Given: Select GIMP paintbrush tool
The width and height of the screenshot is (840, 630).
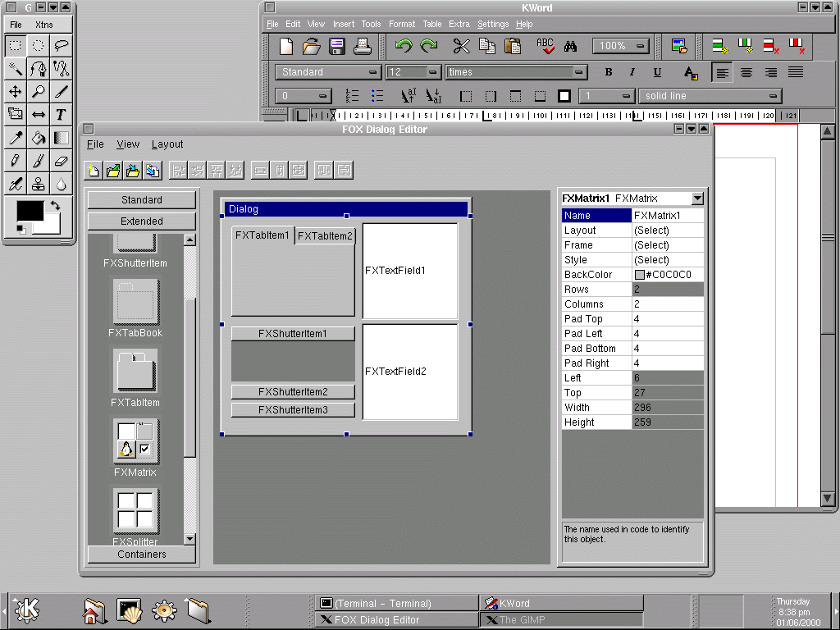Looking at the screenshot, I should point(38,161).
